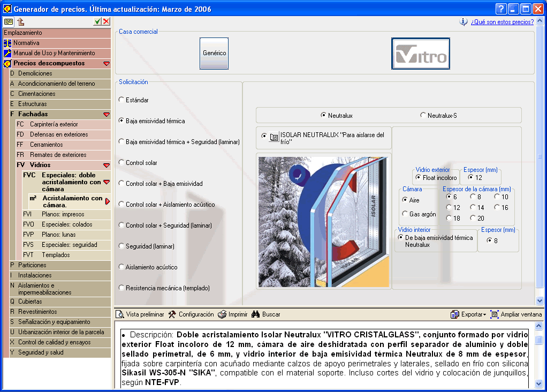Open the ¿Qué son estos precios? link
Viewport: 547px width, 392px height.
click(503, 21)
